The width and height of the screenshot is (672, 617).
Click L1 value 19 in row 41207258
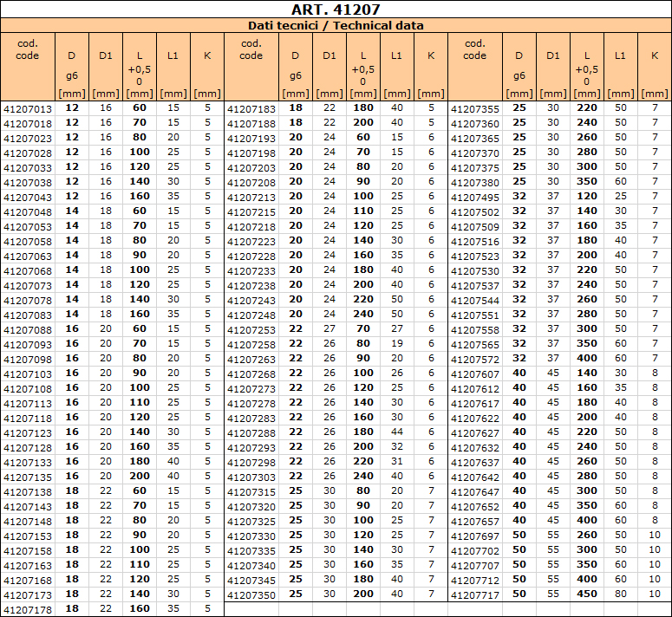click(x=397, y=343)
